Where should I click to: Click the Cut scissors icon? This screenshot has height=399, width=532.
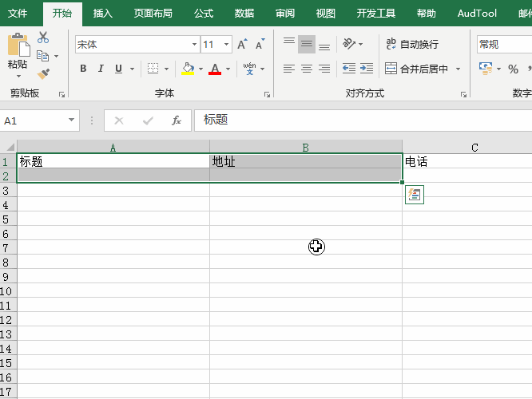tap(43, 38)
